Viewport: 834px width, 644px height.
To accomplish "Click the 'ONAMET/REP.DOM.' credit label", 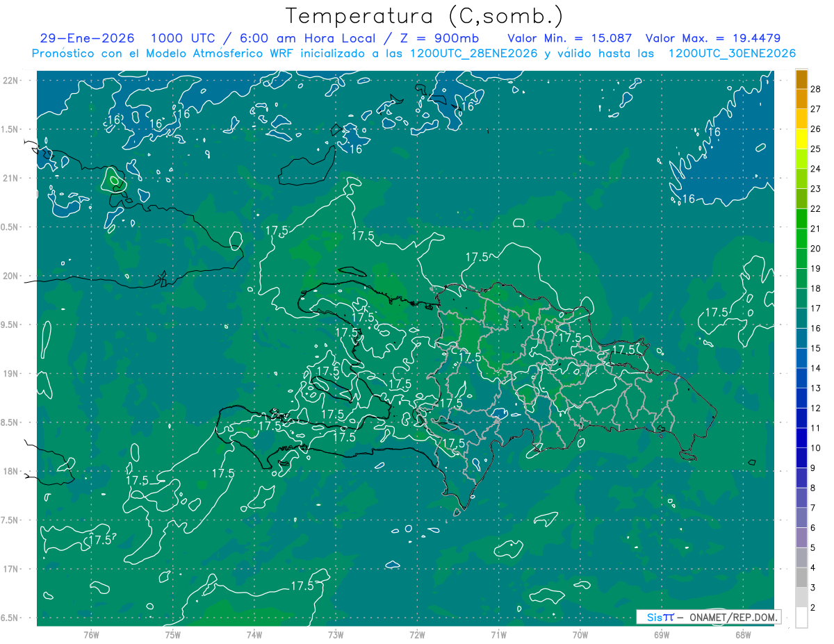I will pos(735,617).
